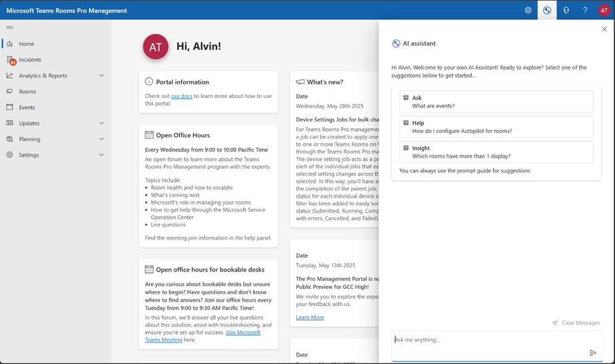The width and height of the screenshot is (615, 364).
Task: Click the Rooms icon in sidebar
Action: [10, 91]
